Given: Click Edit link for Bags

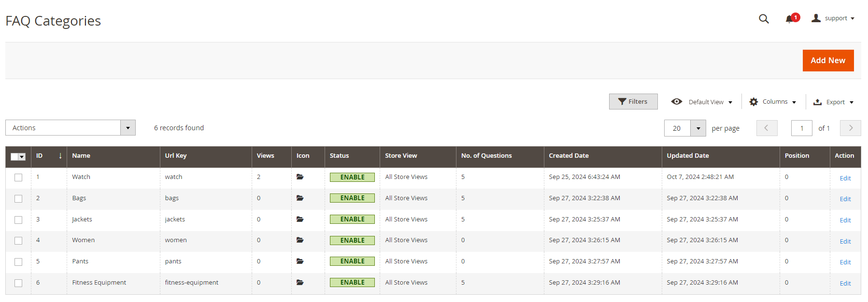Looking at the screenshot, I should click(x=845, y=199).
